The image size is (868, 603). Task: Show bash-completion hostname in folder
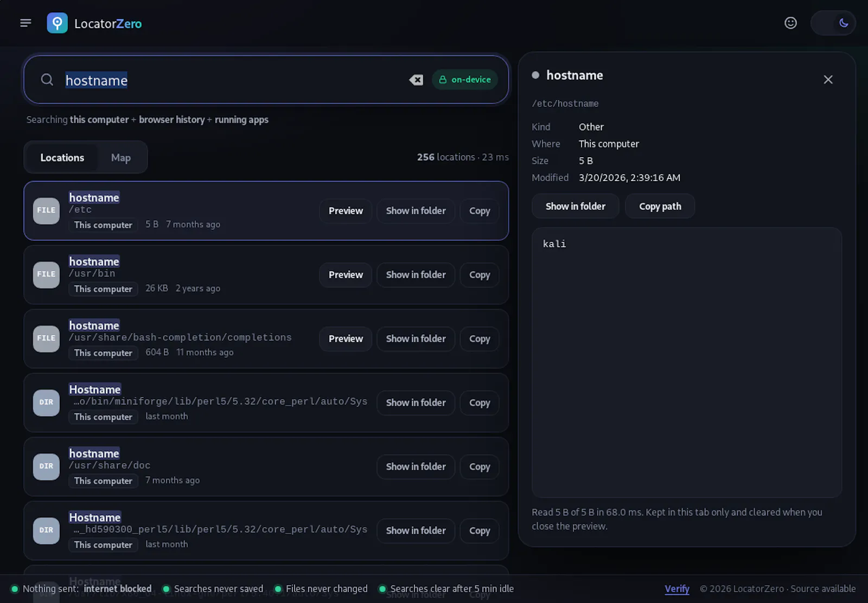click(416, 339)
